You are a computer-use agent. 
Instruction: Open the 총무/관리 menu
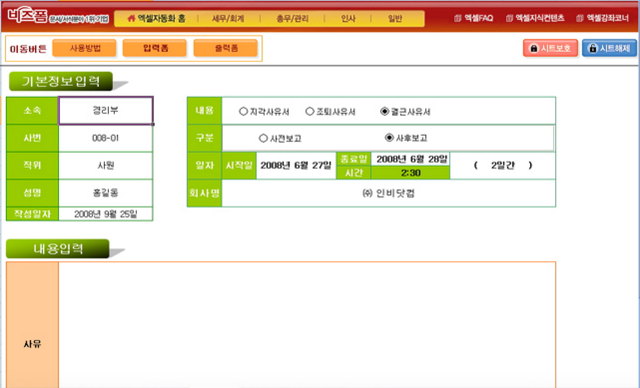[292, 18]
